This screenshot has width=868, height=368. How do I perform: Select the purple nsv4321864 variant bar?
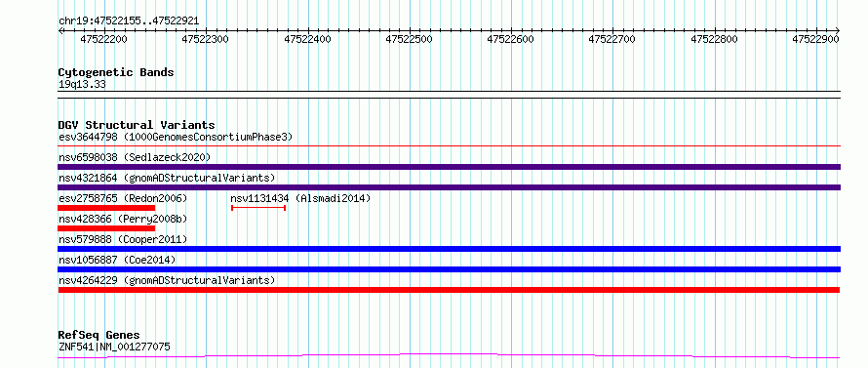[449, 187]
